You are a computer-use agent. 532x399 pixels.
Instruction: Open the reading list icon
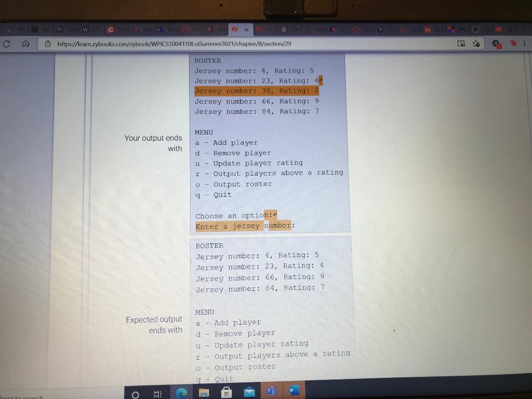[x=461, y=44]
